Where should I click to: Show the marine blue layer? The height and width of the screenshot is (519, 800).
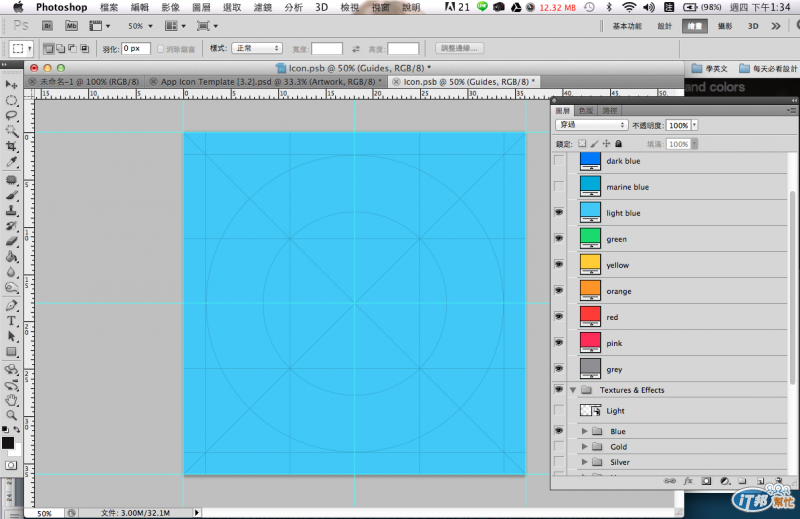click(x=559, y=186)
